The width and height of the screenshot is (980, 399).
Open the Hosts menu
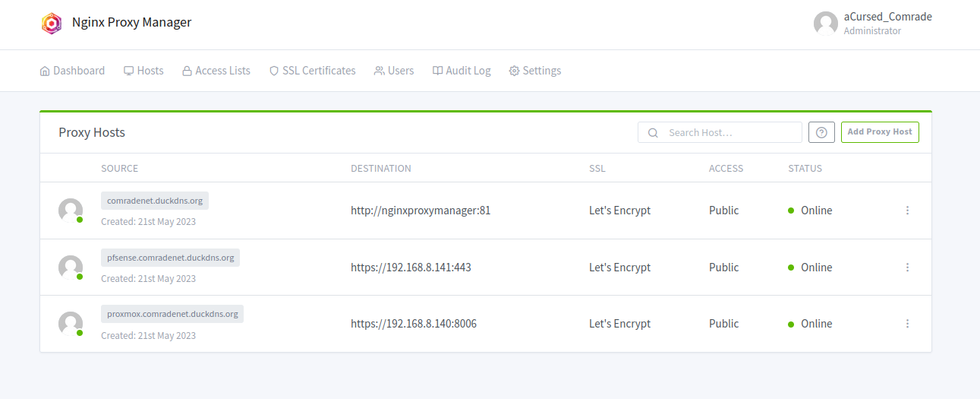tap(143, 71)
